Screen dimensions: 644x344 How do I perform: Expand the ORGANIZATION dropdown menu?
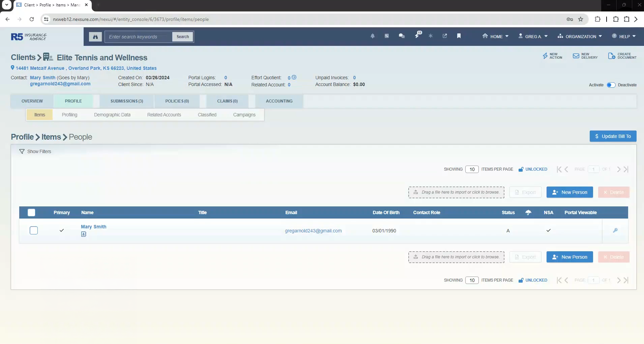(580, 36)
